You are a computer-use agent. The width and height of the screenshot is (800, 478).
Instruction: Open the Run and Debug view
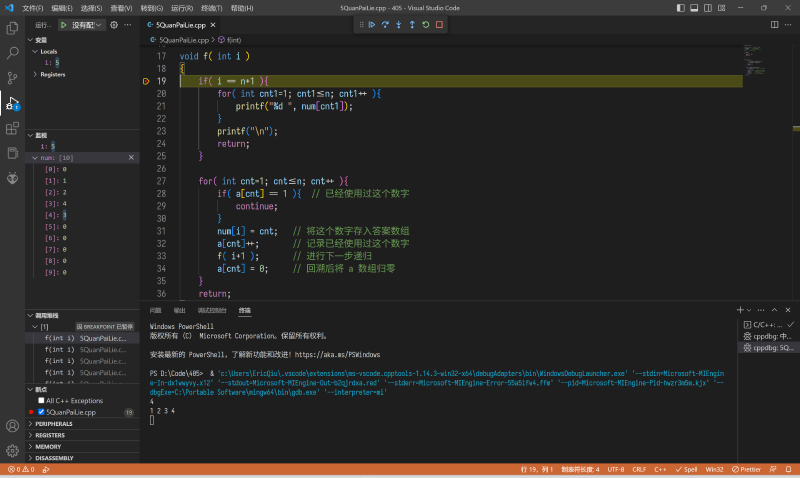12,103
